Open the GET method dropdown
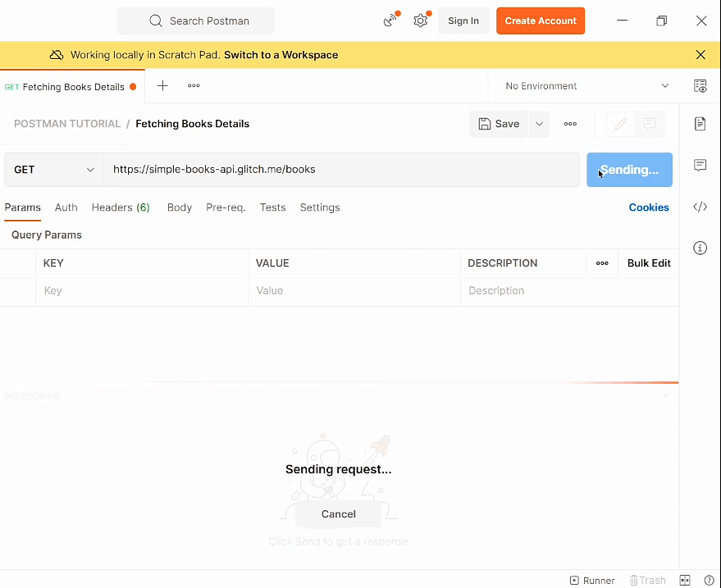 pyautogui.click(x=54, y=170)
